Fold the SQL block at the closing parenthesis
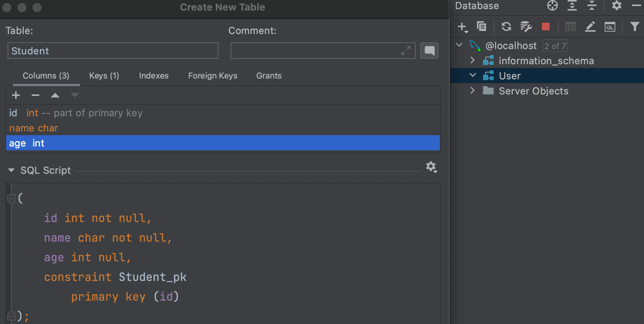The image size is (644, 324). pos(11,316)
